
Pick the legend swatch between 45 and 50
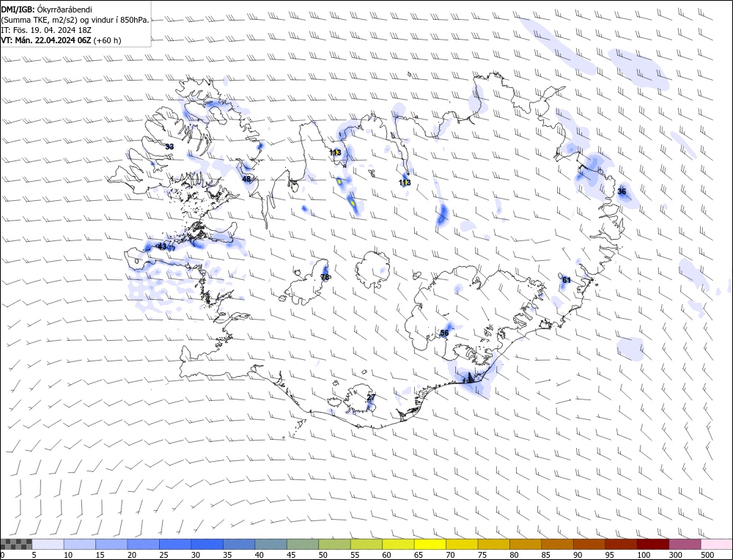[x=303, y=544]
